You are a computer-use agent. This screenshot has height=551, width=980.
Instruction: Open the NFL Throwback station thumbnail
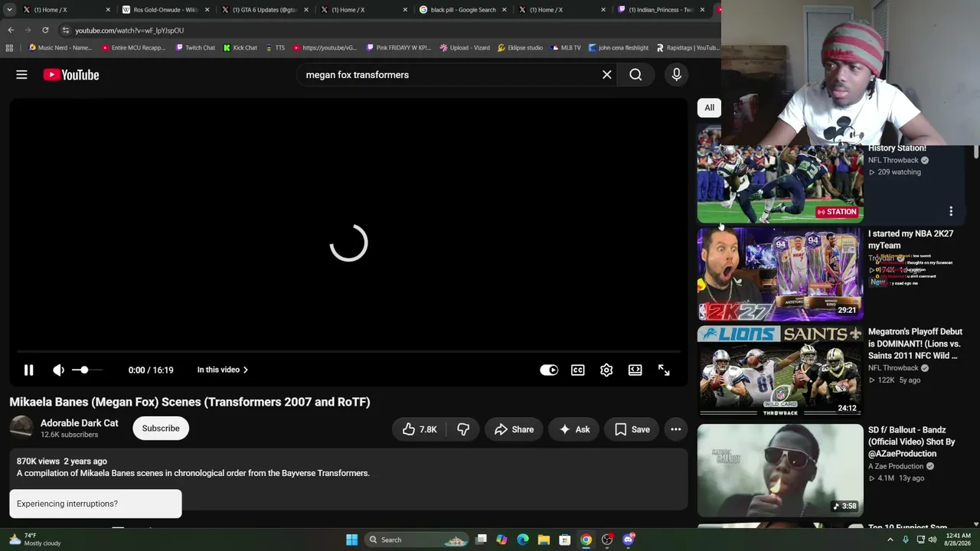pyautogui.click(x=780, y=182)
